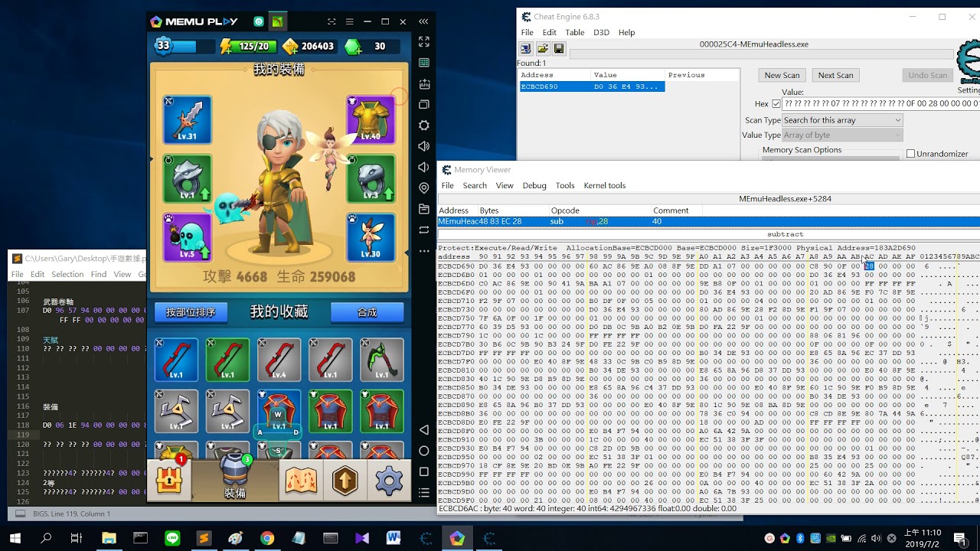Open the Find menu in text editor
Screen dimensions: 980x551
point(99,274)
